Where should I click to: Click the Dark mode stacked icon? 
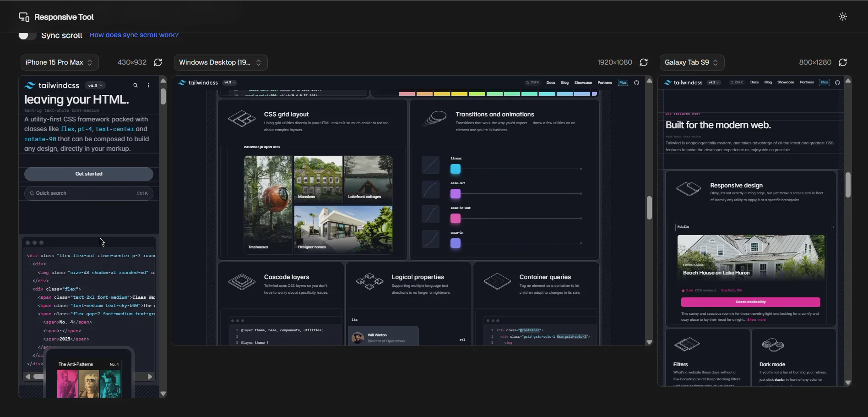tap(773, 345)
